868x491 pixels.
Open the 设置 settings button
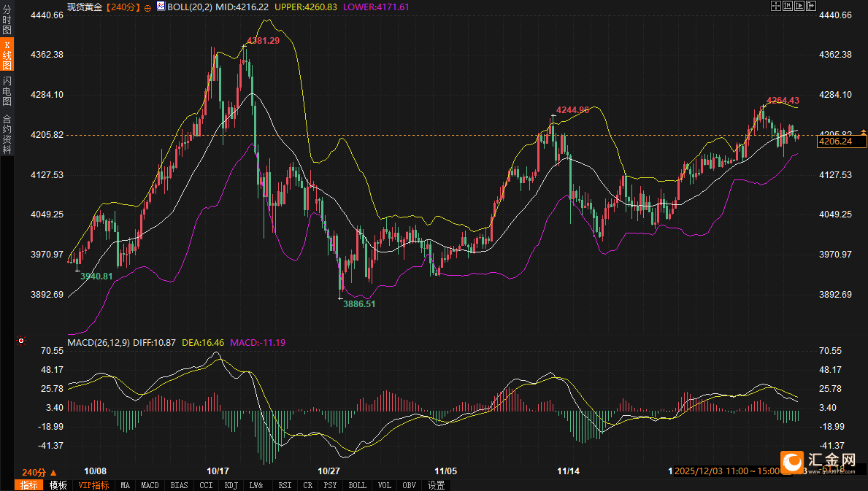pyautogui.click(x=437, y=485)
